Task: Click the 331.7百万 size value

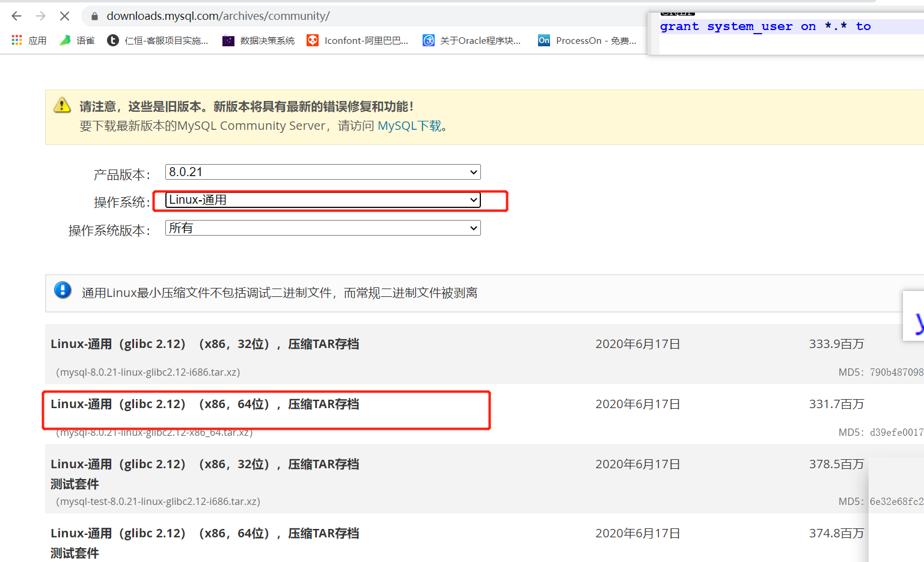Action: click(836, 404)
